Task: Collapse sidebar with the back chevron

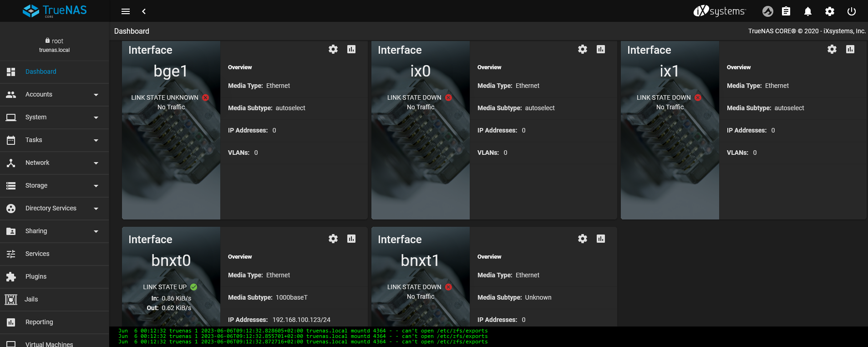Action: point(144,11)
